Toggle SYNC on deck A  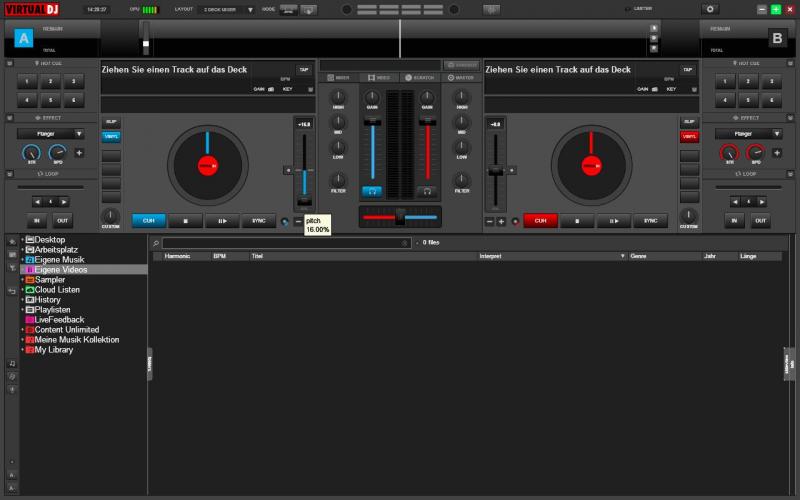coord(258,221)
